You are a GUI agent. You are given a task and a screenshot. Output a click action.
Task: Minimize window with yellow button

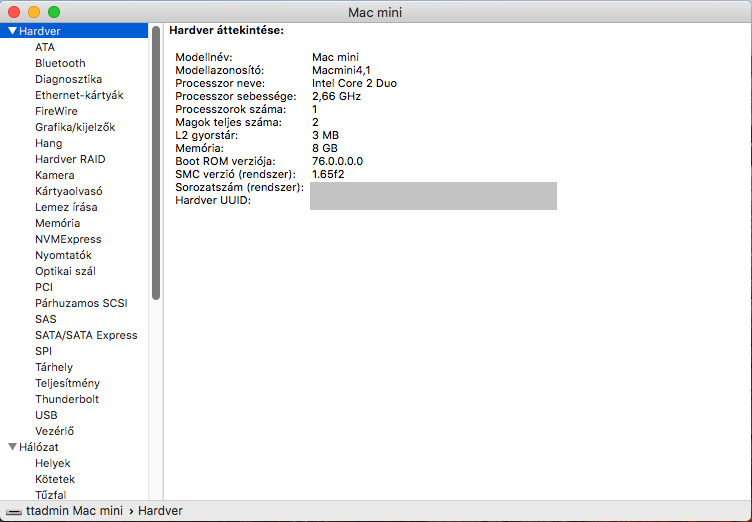(34, 12)
